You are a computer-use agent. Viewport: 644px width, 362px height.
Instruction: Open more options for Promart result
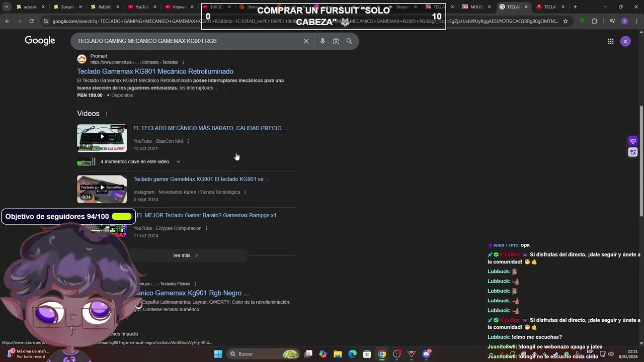[x=183, y=62]
